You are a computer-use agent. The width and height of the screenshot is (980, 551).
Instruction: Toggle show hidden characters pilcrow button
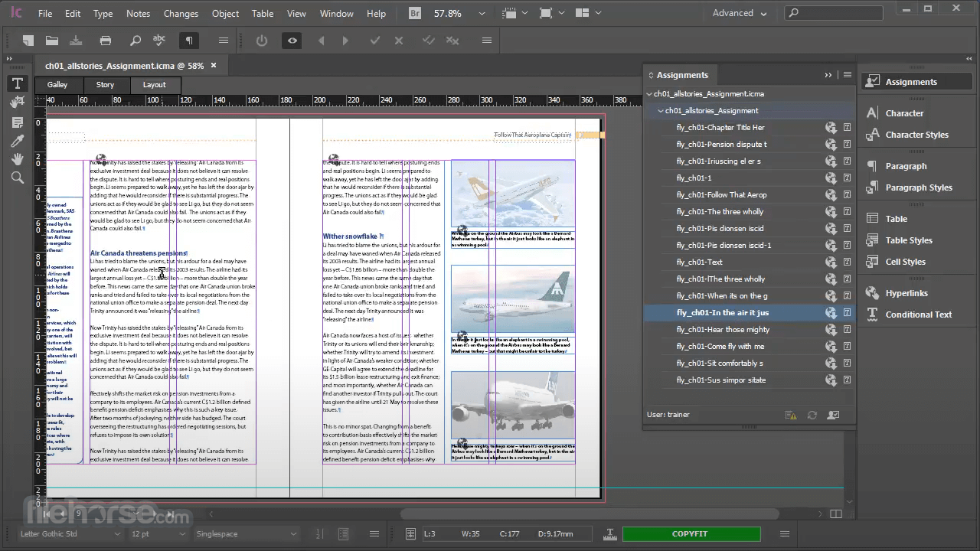point(188,41)
